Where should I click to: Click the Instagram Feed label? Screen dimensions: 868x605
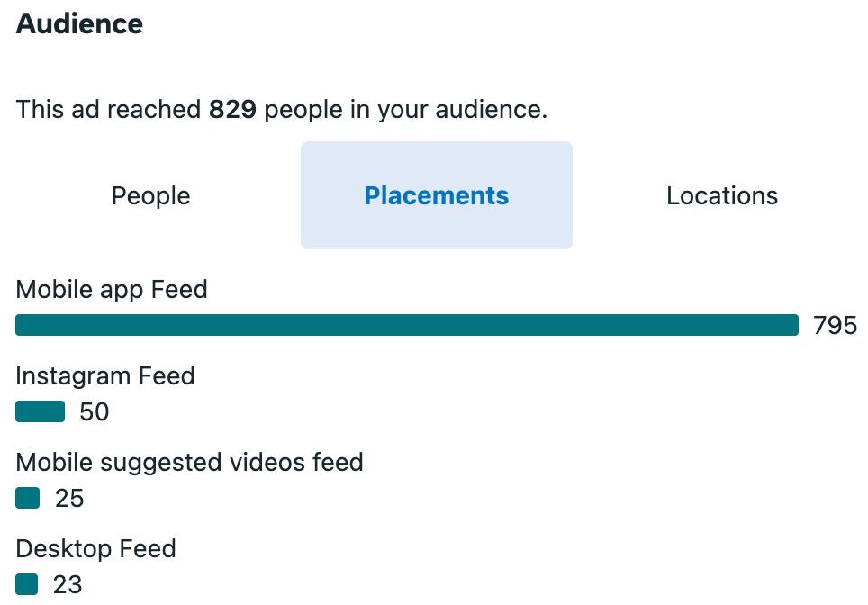pos(105,375)
